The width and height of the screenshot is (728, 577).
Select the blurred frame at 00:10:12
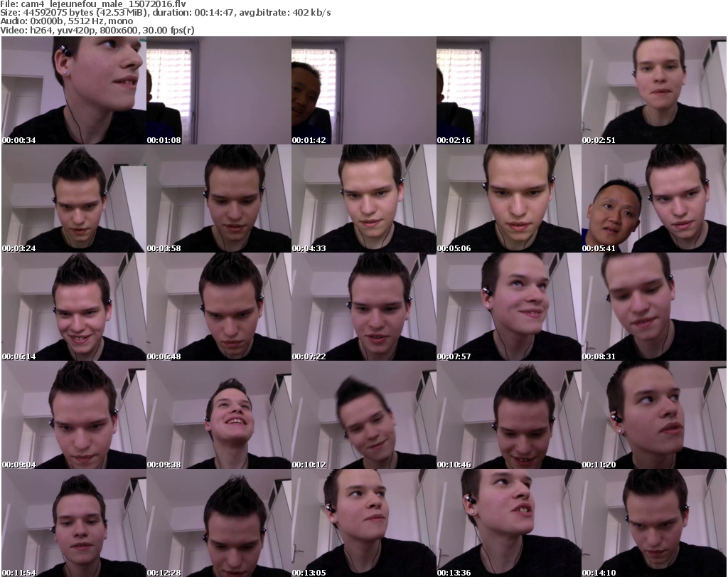[363, 415]
